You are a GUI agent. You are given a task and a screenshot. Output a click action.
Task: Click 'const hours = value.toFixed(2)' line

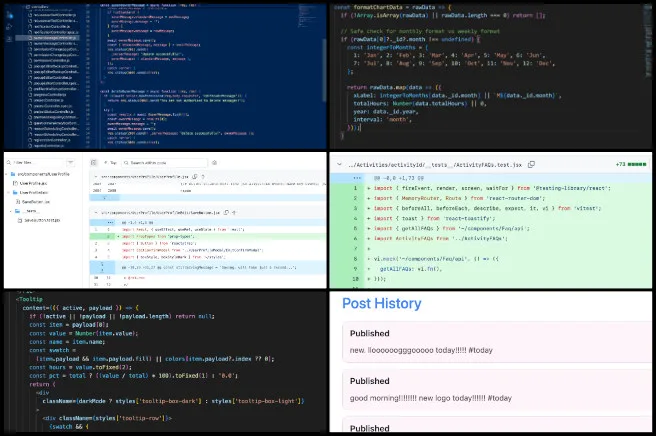[80, 367]
